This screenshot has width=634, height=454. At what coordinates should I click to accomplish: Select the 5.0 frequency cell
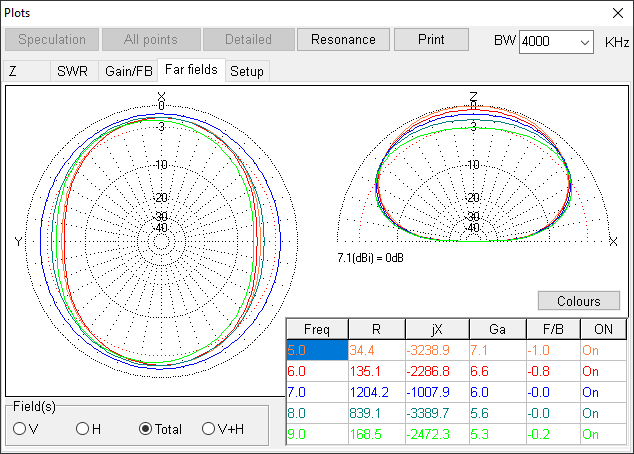(x=316, y=351)
